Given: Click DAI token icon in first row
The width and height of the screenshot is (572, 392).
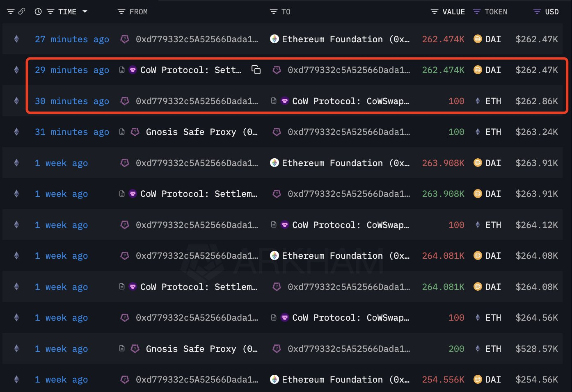Looking at the screenshot, I should click(x=478, y=39).
